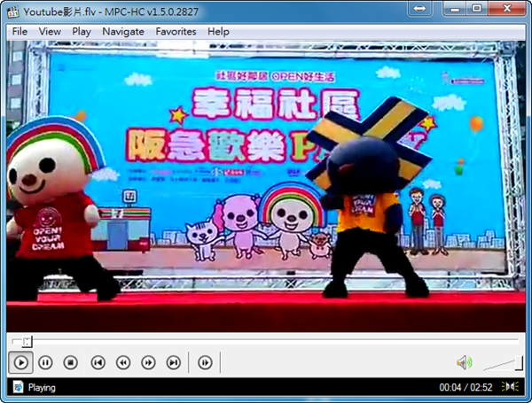Expand the Navigate menu
This screenshot has width=532, height=403.
click(x=122, y=31)
